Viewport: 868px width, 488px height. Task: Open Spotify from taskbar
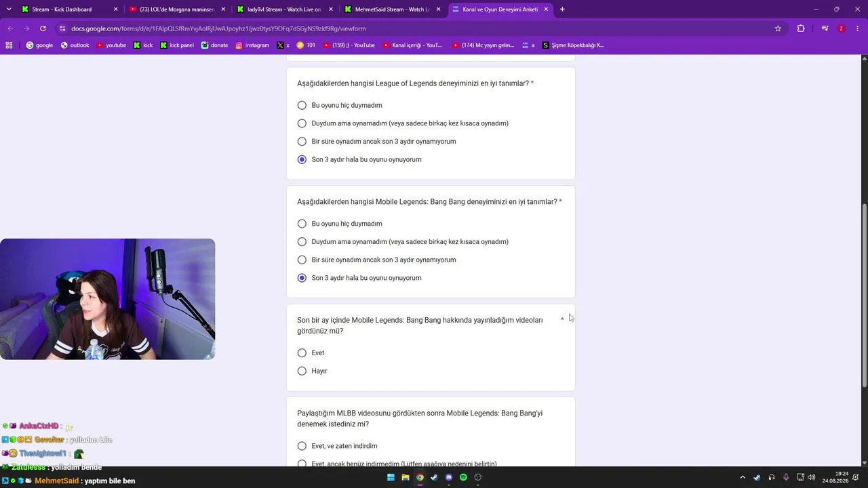(463, 477)
